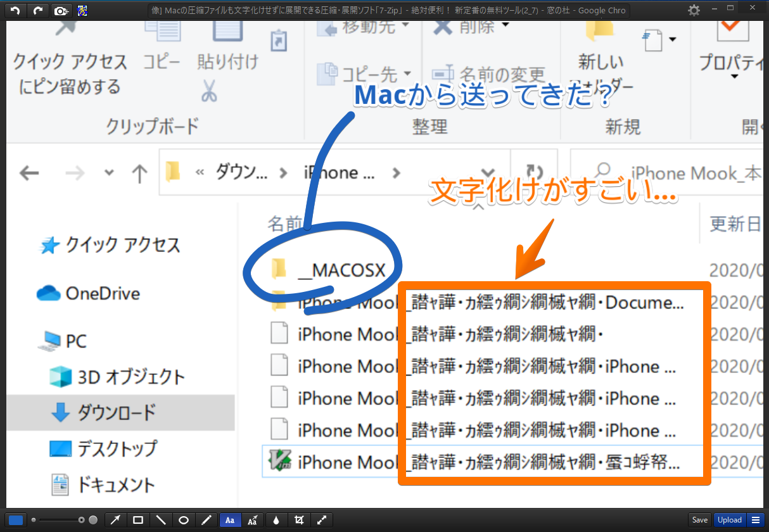Click the Save button
Viewport: 769px width, 532px height.
700,519
